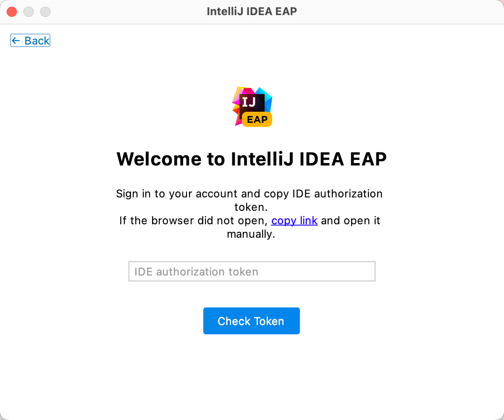Click the Back control in the top-left corner

(30, 40)
